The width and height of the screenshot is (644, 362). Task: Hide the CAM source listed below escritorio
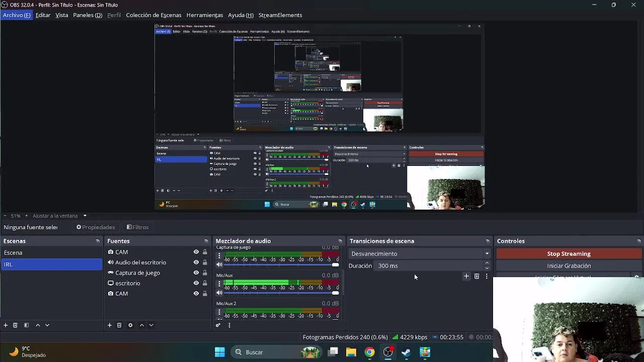(x=196, y=294)
